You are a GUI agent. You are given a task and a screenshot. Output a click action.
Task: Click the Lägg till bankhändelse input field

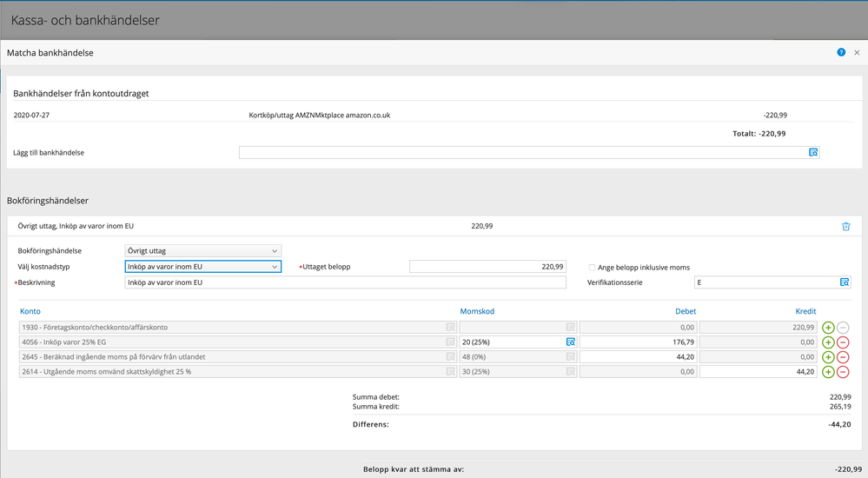point(523,153)
